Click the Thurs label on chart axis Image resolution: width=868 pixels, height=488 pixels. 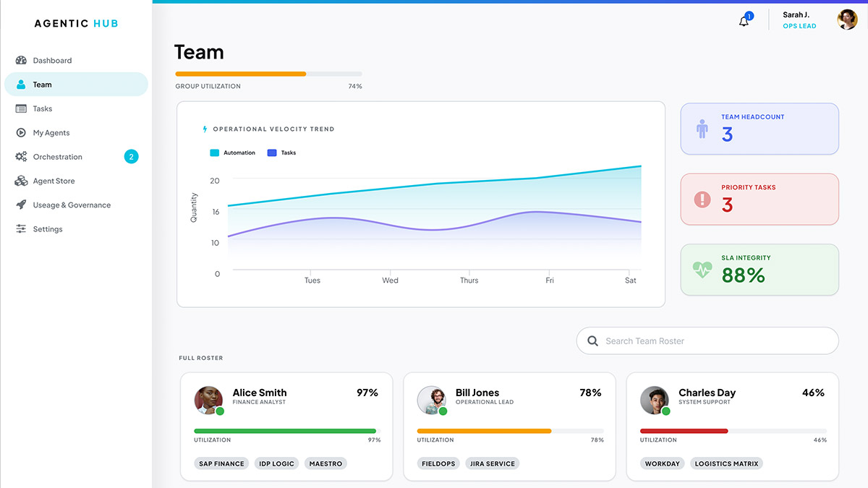469,281
